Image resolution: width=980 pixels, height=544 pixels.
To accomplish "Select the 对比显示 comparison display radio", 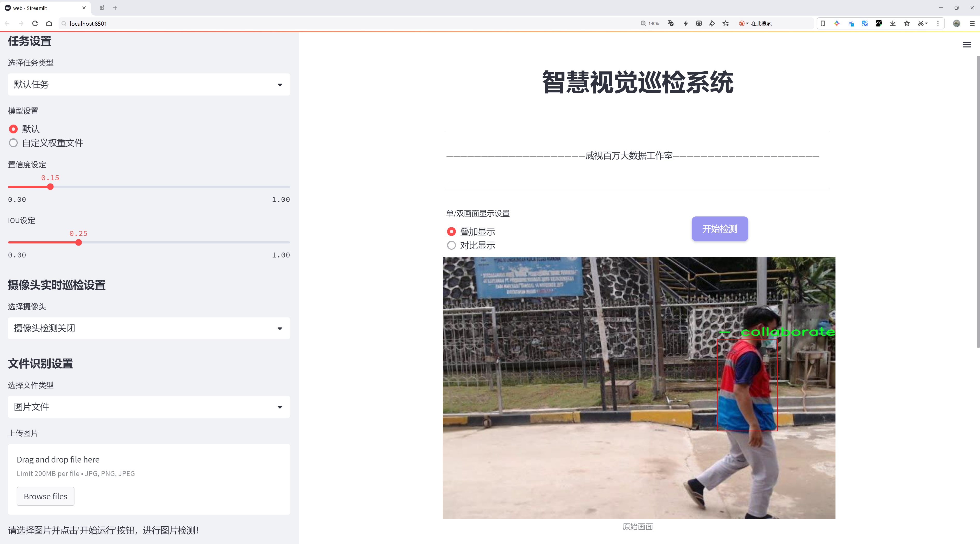I will click(x=451, y=245).
